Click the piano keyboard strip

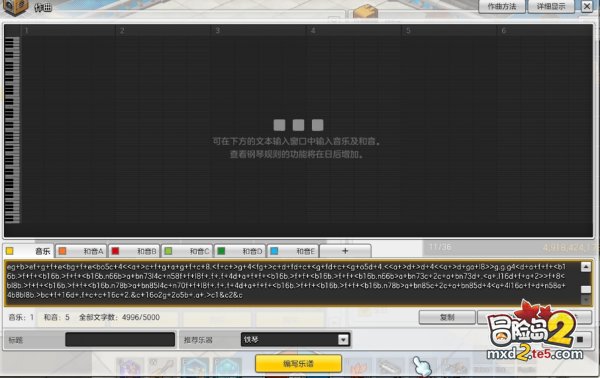[x=12, y=129]
